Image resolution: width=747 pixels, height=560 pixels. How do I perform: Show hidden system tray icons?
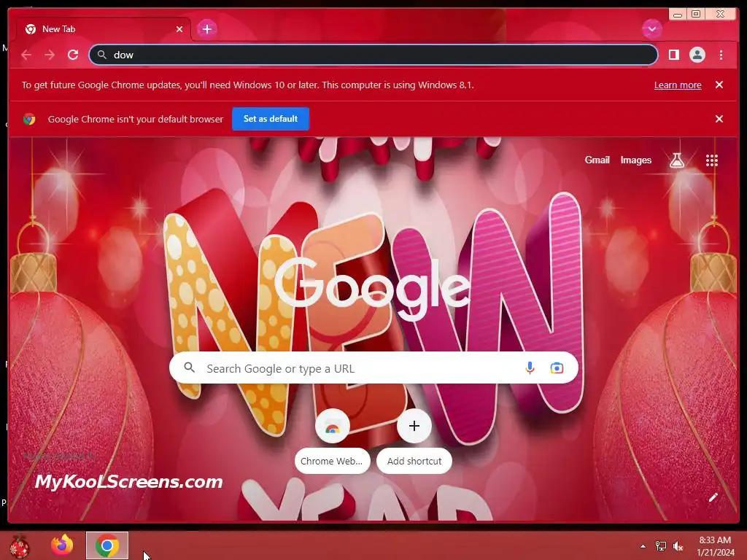pyautogui.click(x=643, y=546)
